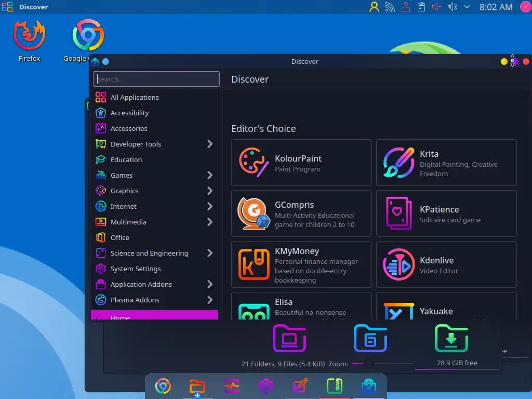Image resolution: width=532 pixels, height=399 pixels.
Task: Open the Office category icon
Action: 100,237
